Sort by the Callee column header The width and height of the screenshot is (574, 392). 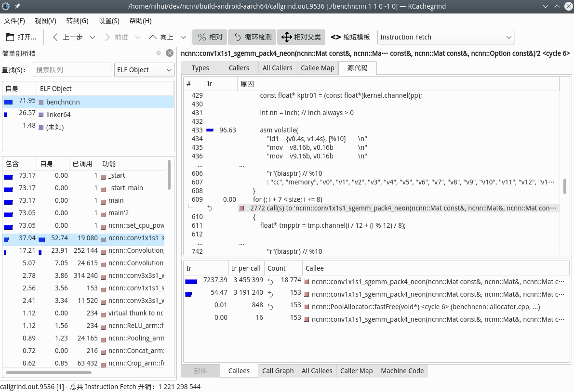point(436,268)
